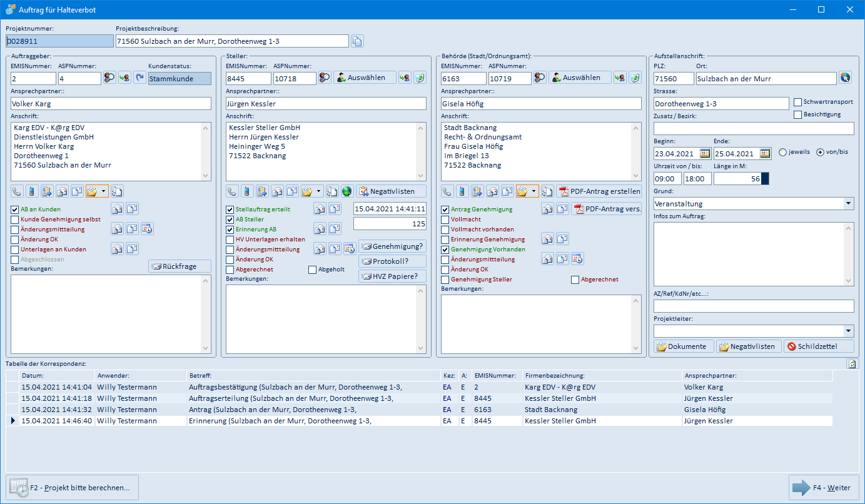Click the Dokumente button
The image size is (865, 504).
(684, 346)
